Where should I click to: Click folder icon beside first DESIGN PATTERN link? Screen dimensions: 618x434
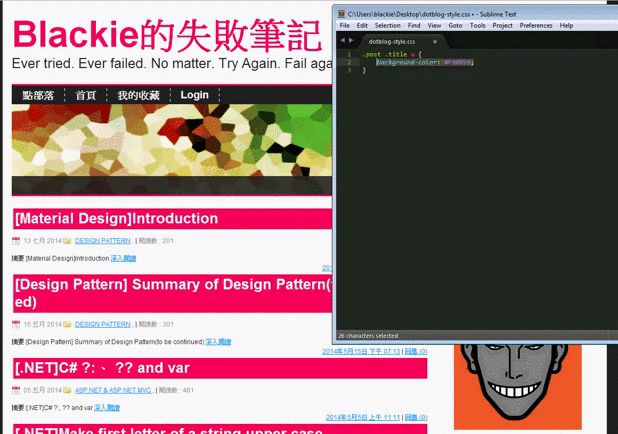(x=67, y=241)
